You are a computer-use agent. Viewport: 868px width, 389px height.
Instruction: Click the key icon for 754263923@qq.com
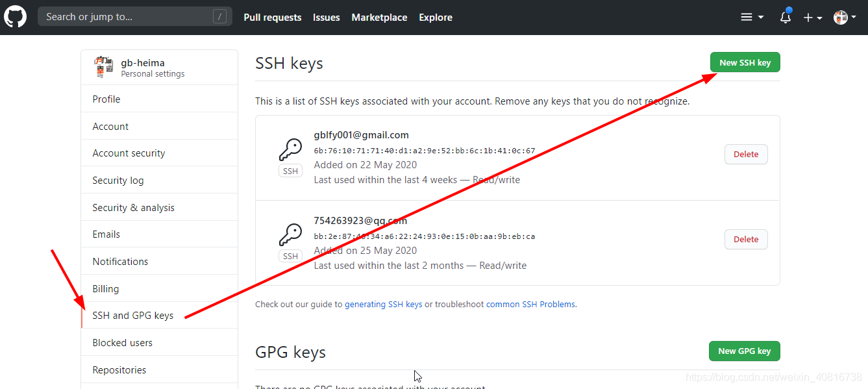tap(290, 235)
